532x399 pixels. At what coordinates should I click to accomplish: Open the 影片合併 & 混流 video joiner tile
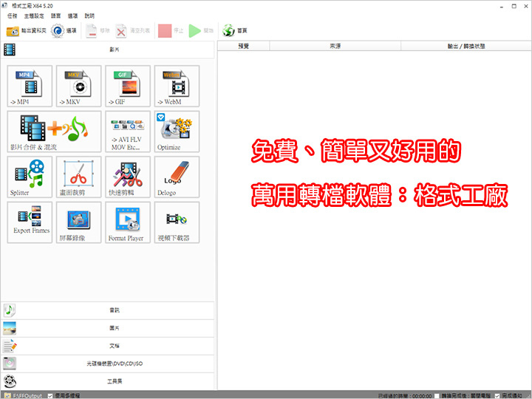[54, 132]
